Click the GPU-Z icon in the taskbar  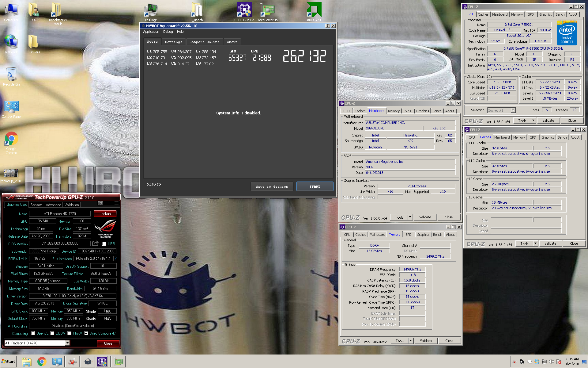[x=119, y=362]
